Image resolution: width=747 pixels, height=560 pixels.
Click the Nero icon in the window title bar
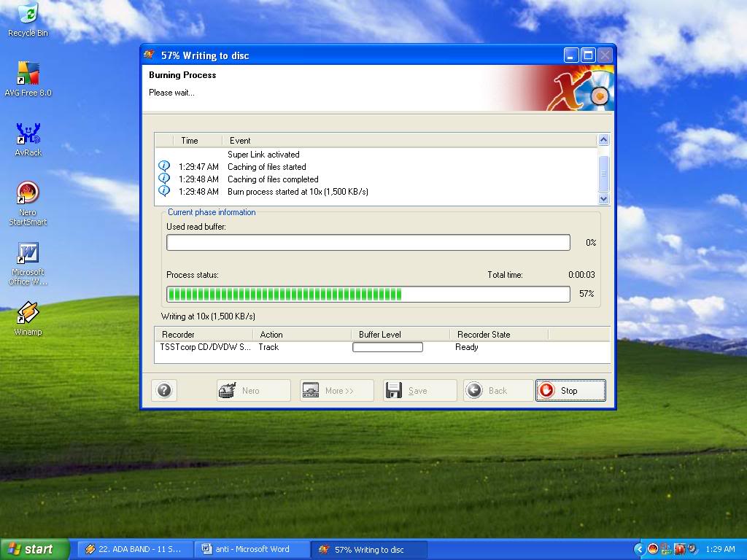coord(149,55)
